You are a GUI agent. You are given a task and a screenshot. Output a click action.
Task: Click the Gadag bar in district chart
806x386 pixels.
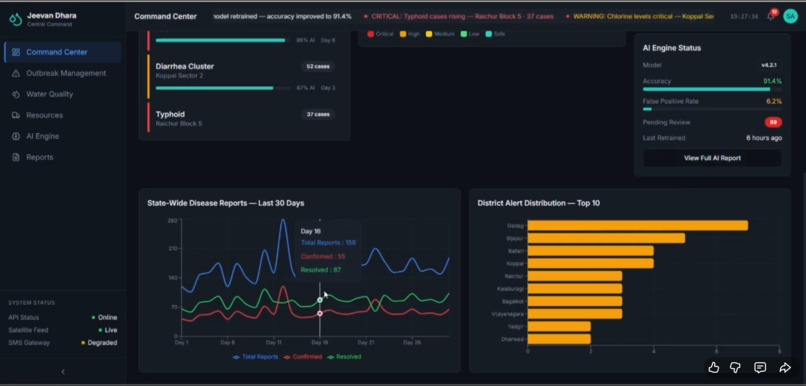[x=637, y=226]
